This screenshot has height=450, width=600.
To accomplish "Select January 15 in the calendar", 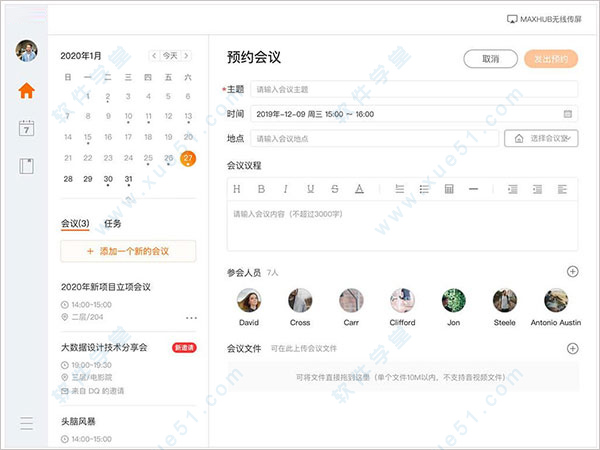I will coord(88,137).
